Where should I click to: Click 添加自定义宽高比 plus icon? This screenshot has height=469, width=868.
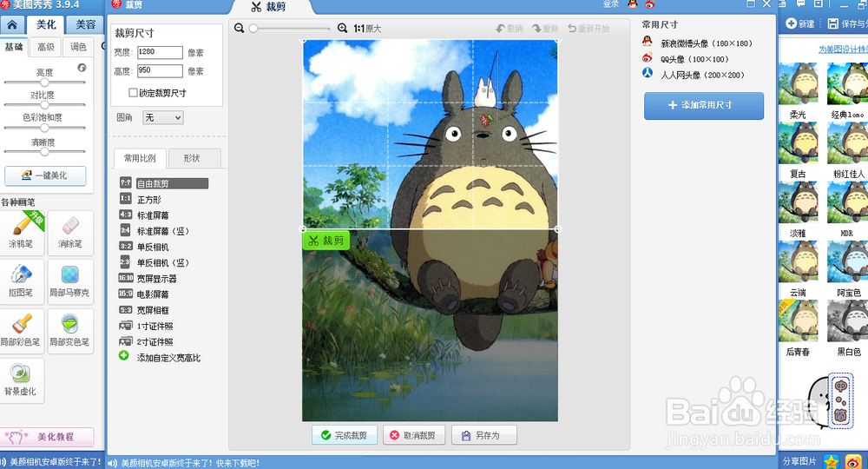(x=124, y=356)
